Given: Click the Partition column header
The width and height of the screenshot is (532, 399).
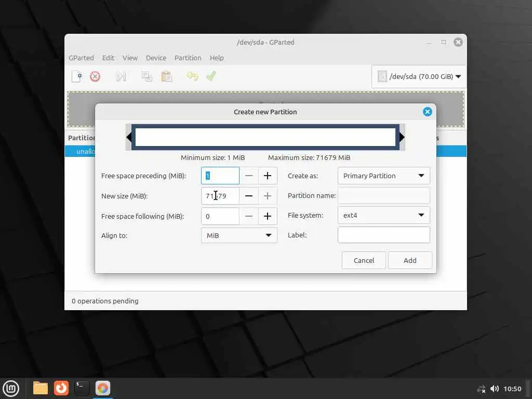Looking at the screenshot, I should (82, 138).
